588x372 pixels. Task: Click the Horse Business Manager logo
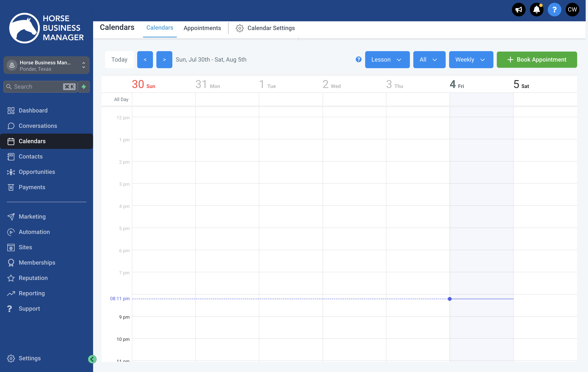pyautogui.click(x=46, y=28)
